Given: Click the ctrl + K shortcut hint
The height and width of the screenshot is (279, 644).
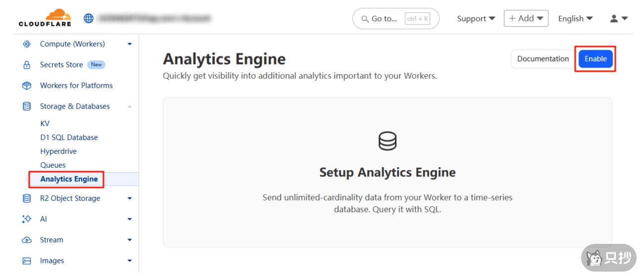Looking at the screenshot, I should pos(417,19).
